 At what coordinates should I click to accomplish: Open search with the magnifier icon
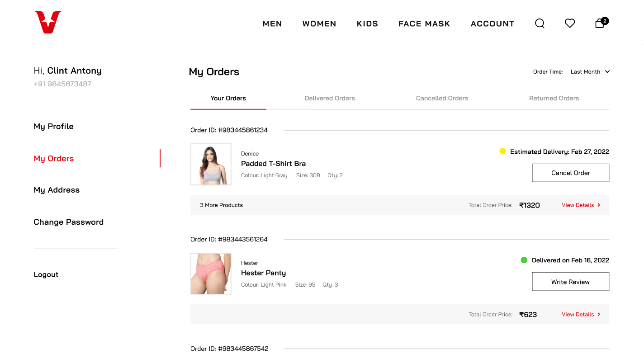(540, 24)
